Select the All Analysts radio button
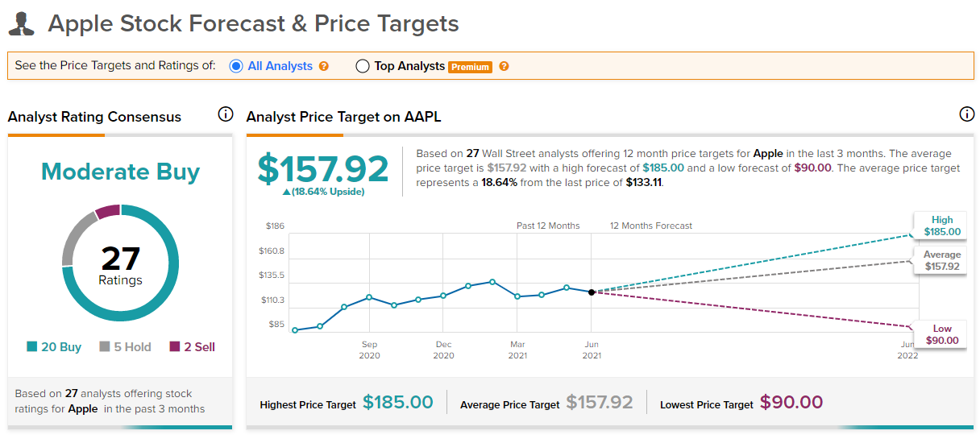Viewport: 980px width, 439px height. (x=236, y=66)
